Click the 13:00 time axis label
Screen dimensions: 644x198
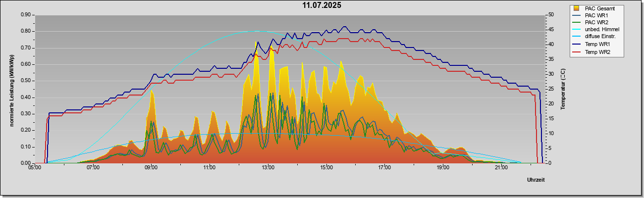coord(268,168)
